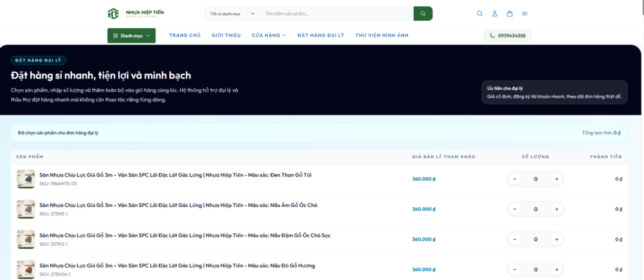The height and width of the screenshot is (280, 644).
Task: Increase quantity for 'Đen Than Gỗ Tối' row
Action: [x=557, y=179]
